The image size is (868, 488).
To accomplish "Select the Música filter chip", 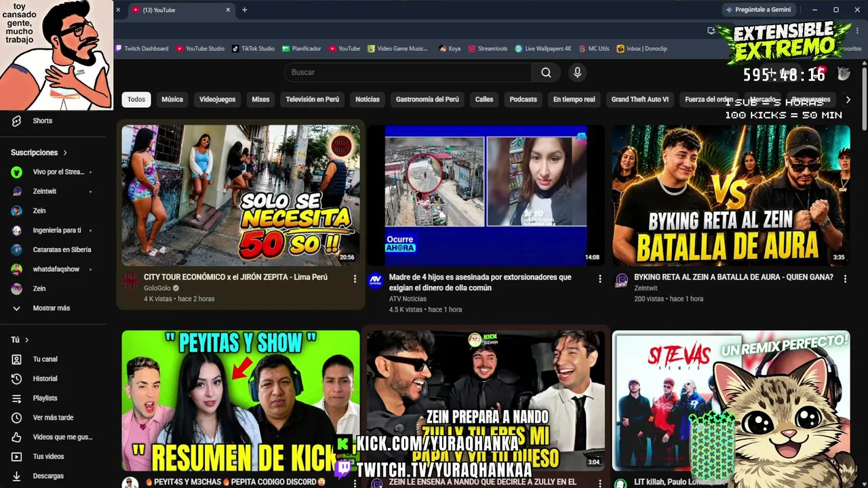I will click(172, 100).
